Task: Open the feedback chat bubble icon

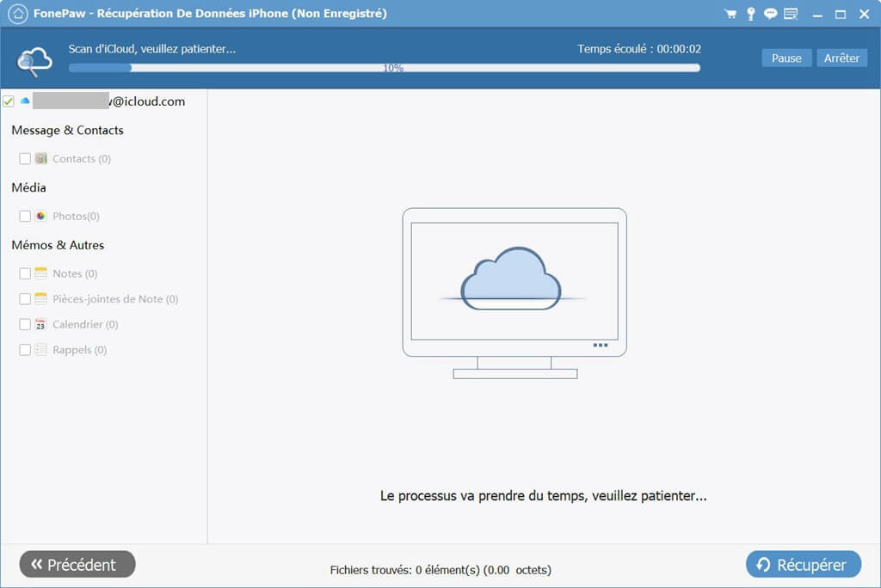Action: (x=770, y=14)
